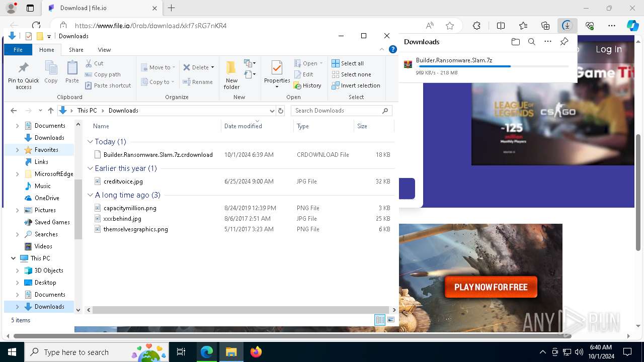Open the Properties icon
The height and width of the screenshot is (362, 644).
coord(277,67)
